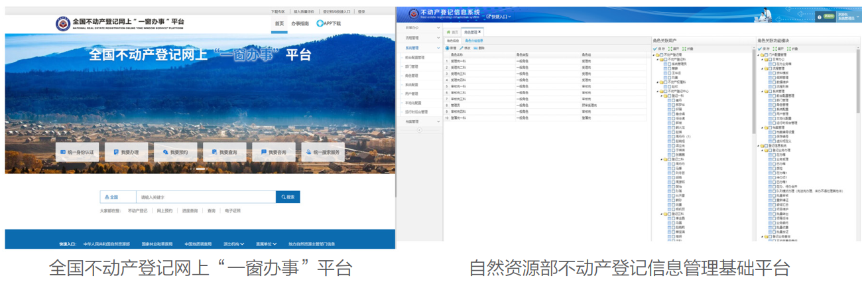Check the 门户配置管理 module checkbox
868x284 pixels.
point(766,54)
